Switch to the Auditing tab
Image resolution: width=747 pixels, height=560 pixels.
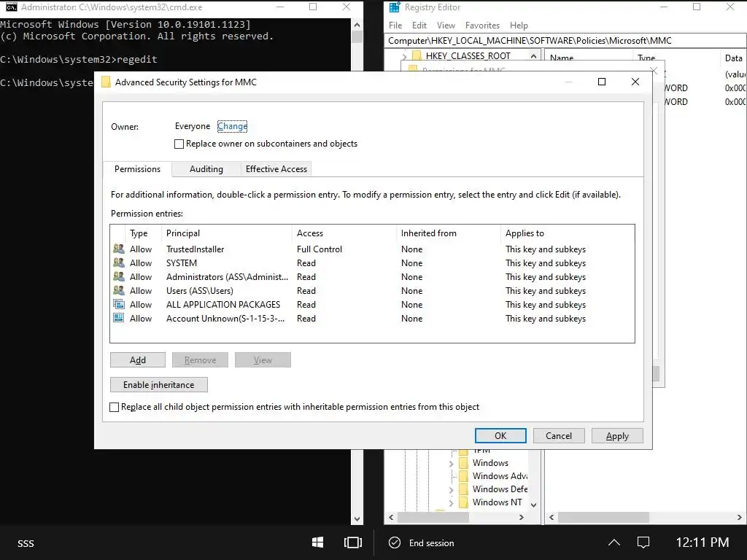(x=206, y=169)
